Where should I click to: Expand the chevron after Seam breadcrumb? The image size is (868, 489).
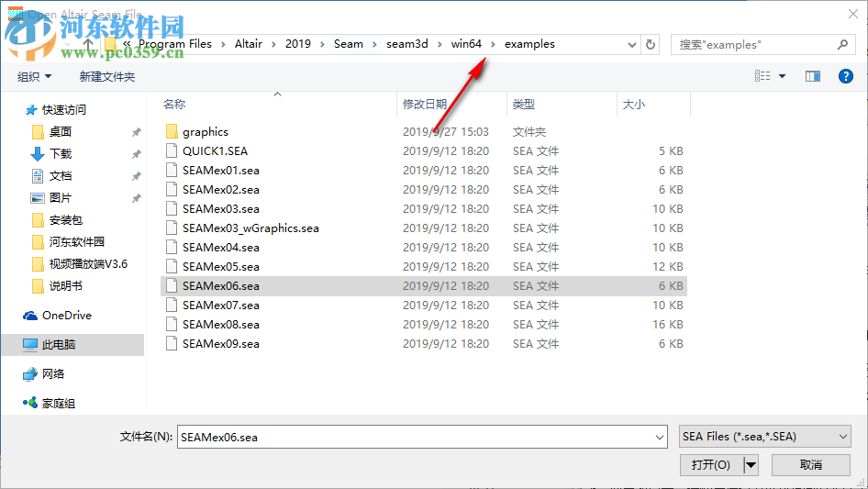pyautogui.click(x=374, y=44)
